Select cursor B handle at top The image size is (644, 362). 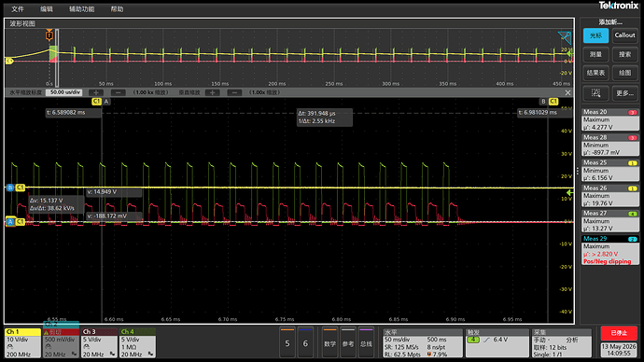(549, 101)
